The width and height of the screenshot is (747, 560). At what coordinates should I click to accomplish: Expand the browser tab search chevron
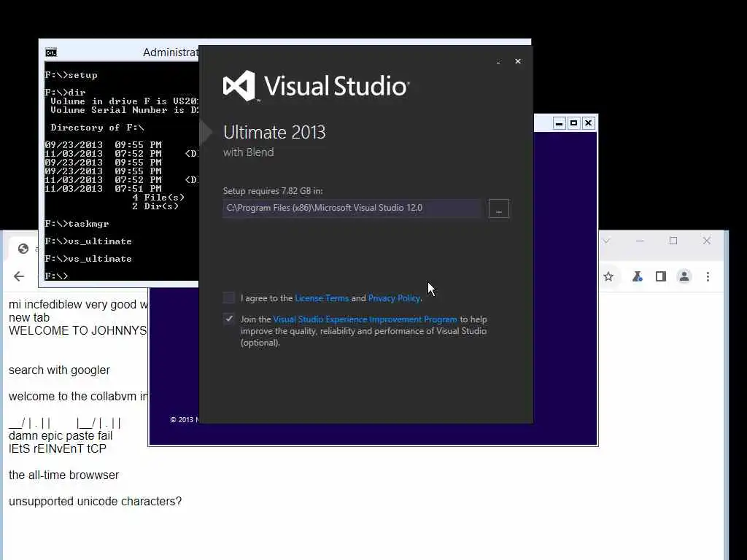(x=606, y=241)
